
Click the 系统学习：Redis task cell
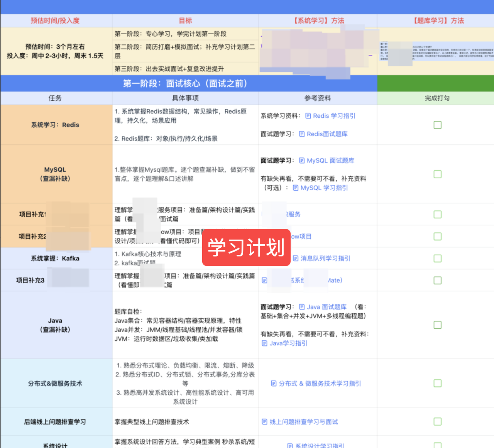click(x=56, y=125)
